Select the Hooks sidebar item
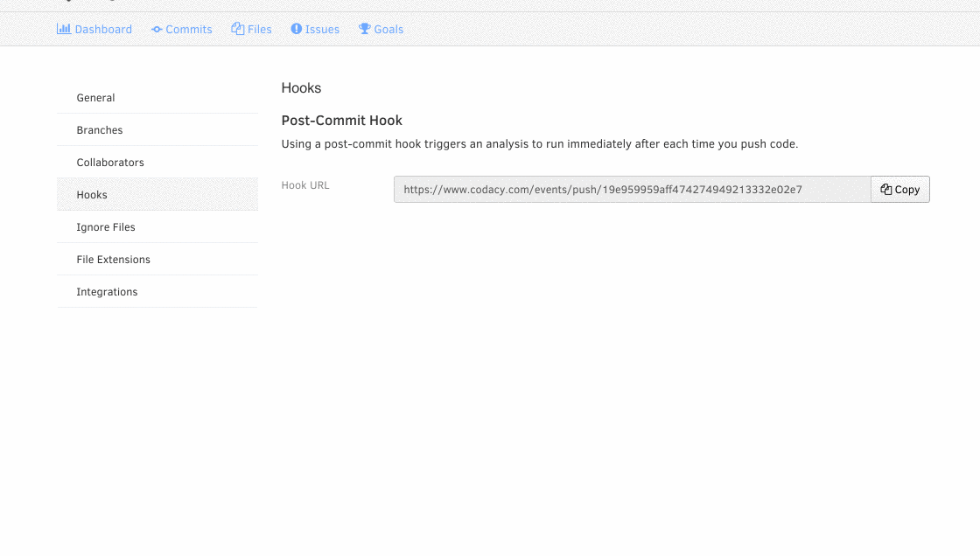This screenshot has width=980, height=556. 157,195
